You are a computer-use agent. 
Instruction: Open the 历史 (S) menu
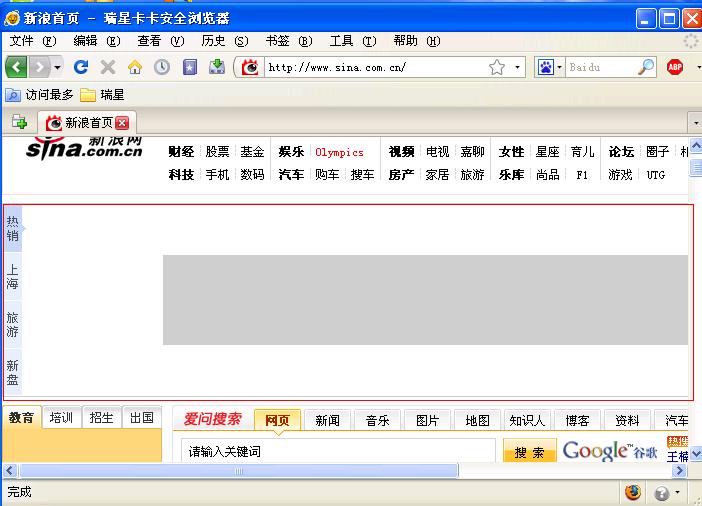tap(225, 41)
